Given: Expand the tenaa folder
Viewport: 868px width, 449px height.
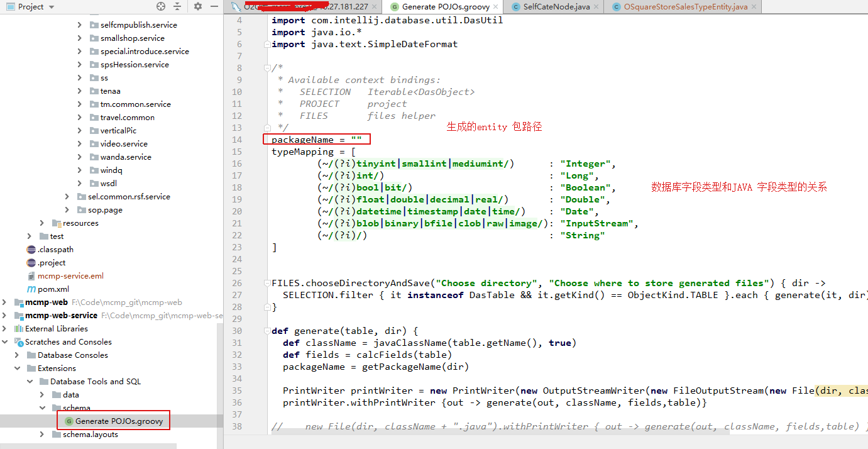Looking at the screenshot, I should [x=79, y=91].
